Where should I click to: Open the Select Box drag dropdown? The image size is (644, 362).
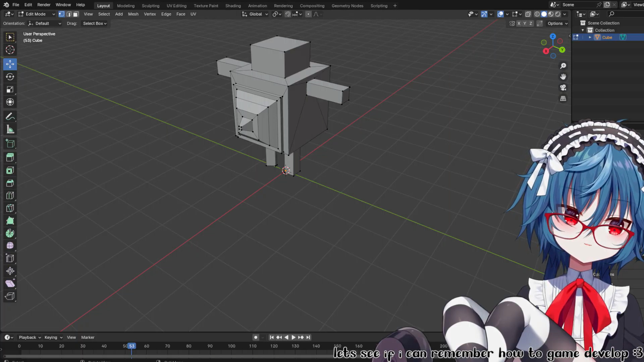pos(95,23)
